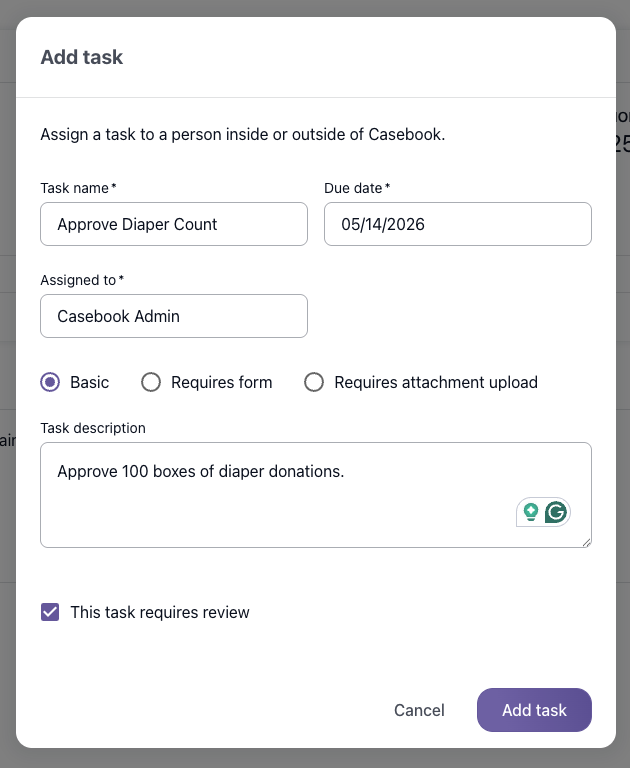
Task: Click the Requires attachment upload label text
Action: point(436,382)
